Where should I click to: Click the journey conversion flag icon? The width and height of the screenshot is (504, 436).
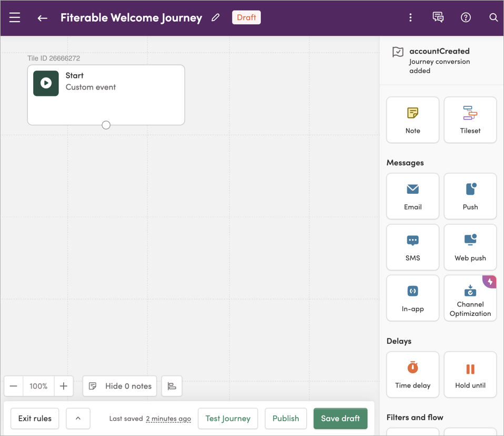(398, 52)
